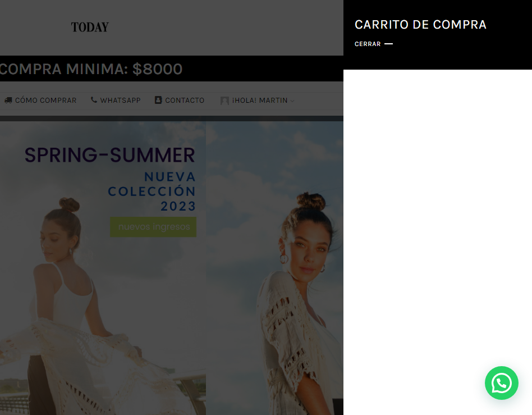The height and width of the screenshot is (415, 532).
Task: Click the COMPRA MINIMA: $8000 banner
Action: (x=91, y=69)
